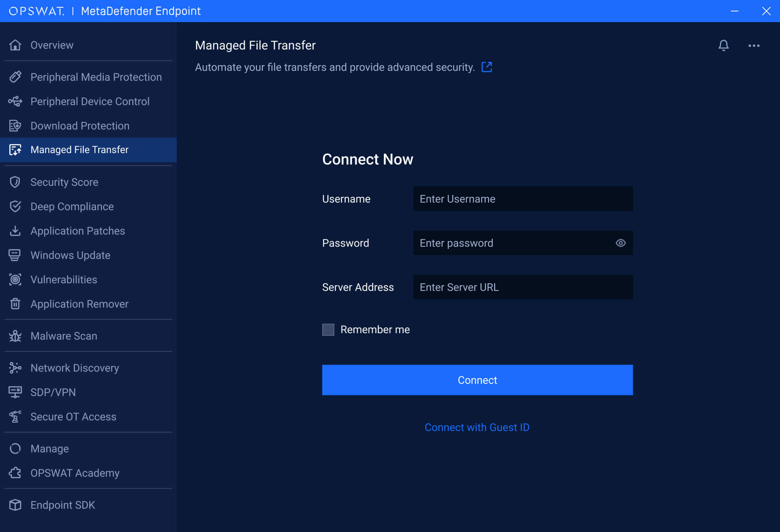Select Deep Compliance in the sidebar
The width and height of the screenshot is (780, 532).
tap(72, 206)
